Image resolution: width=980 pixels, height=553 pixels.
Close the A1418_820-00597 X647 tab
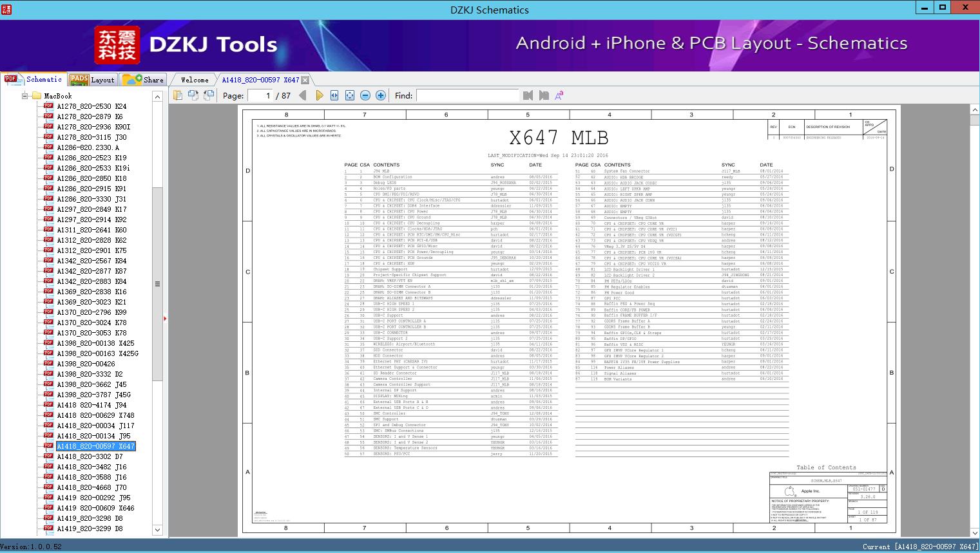[x=305, y=80]
